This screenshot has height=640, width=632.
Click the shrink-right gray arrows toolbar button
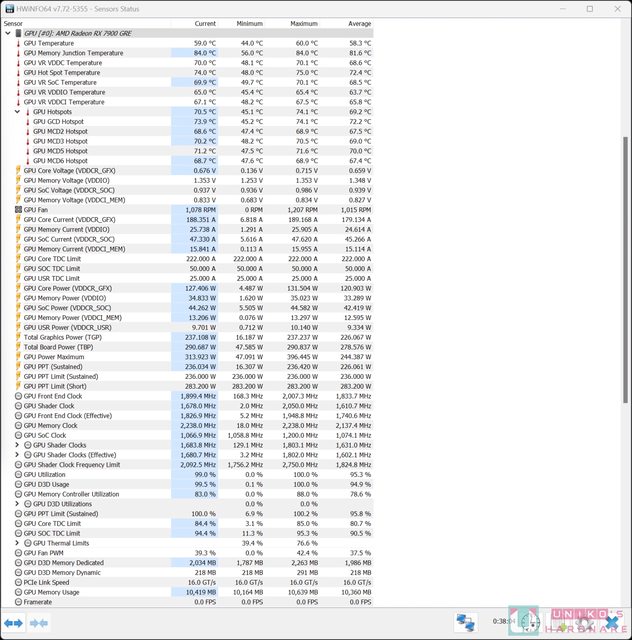39,623
